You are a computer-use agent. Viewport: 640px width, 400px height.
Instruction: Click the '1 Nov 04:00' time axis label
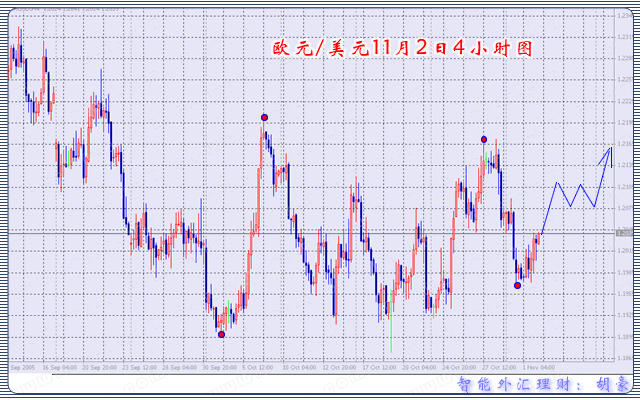point(539,367)
